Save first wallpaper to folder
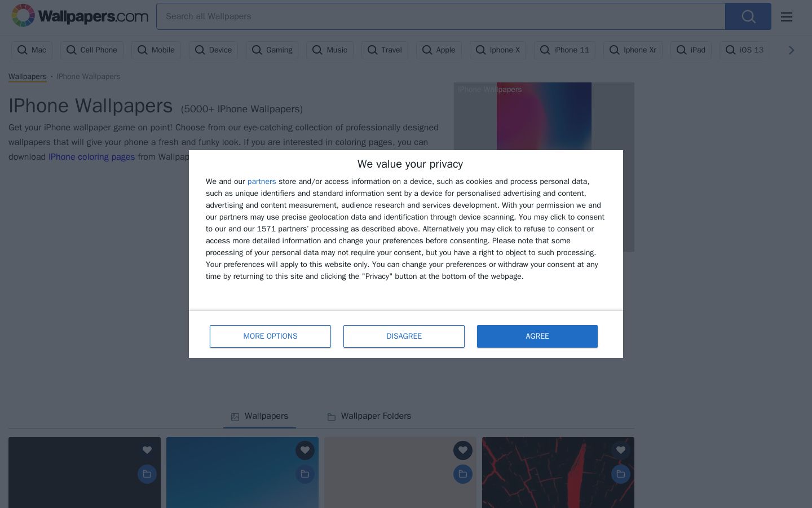 coord(147,474)
